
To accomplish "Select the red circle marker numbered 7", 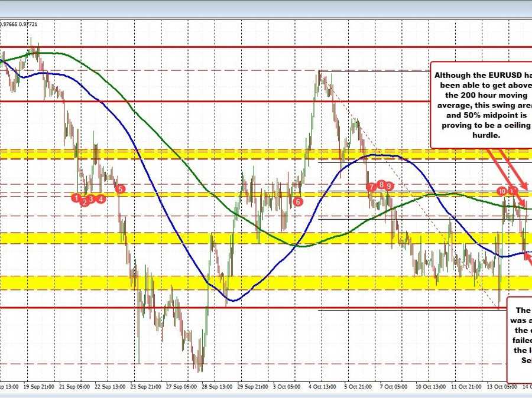I will 371,187.
